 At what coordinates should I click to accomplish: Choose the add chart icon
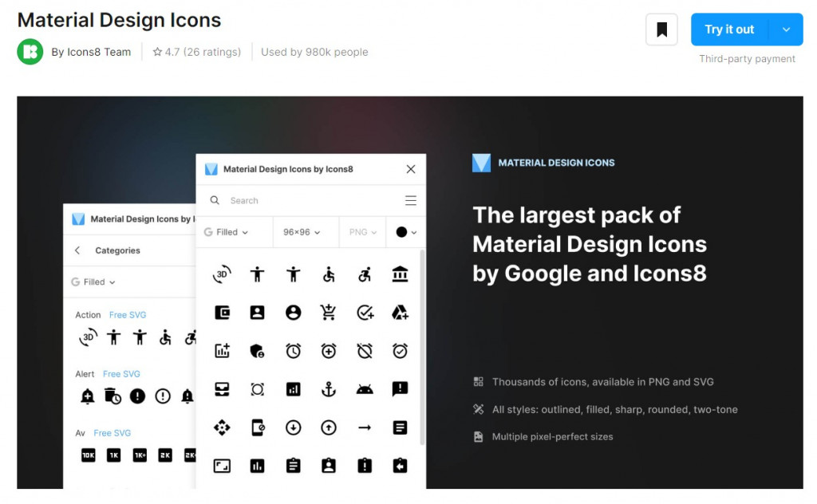222,350
